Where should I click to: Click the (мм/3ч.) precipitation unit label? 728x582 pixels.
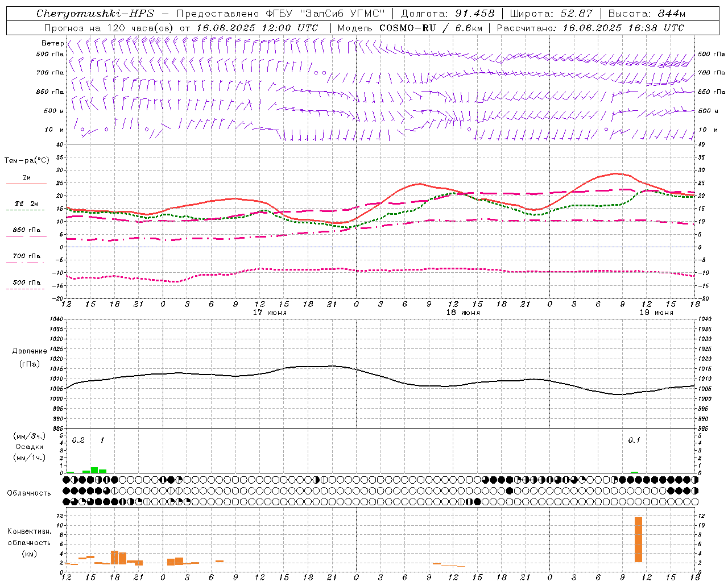(x=30, y=436)
